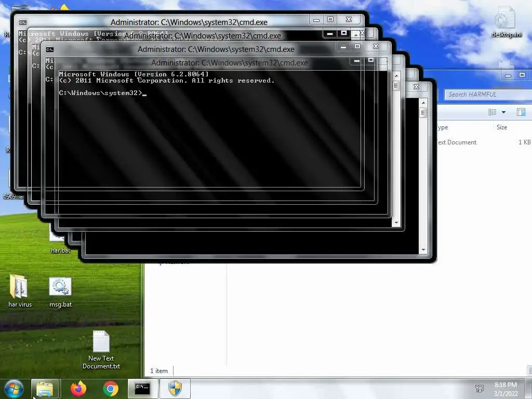Click the network tray icon

point(480,389)
